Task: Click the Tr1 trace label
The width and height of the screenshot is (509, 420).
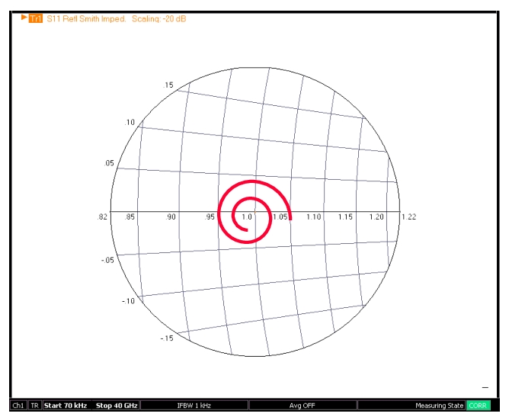Action: pyautogui.click(x=35, y=18)
